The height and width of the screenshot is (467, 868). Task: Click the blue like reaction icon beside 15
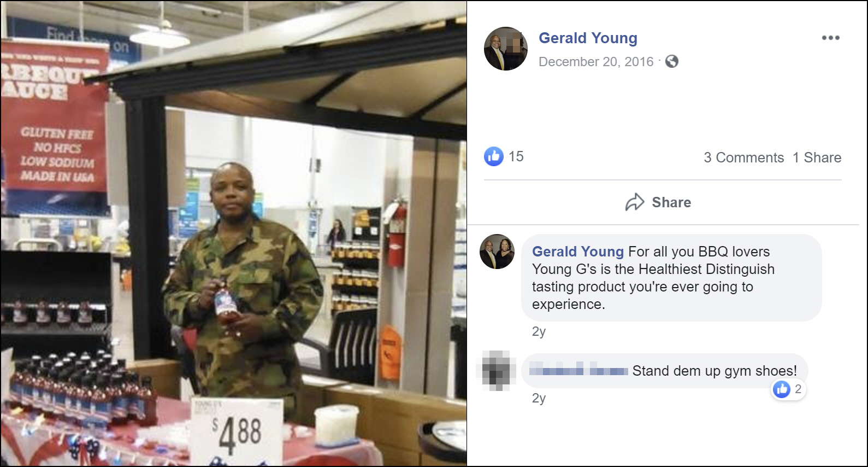click(x=494, y=156)
